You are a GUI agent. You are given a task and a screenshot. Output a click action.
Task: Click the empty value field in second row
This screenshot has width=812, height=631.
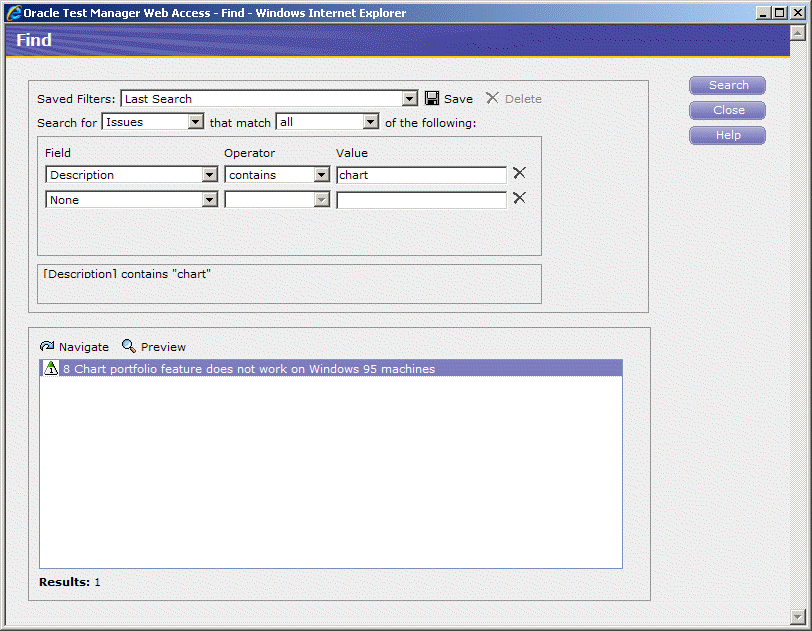click(x=422, y=200)
